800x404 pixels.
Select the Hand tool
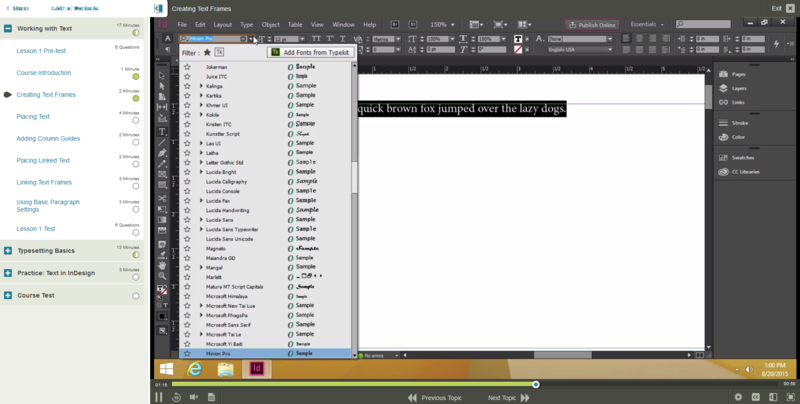point(162,265)
